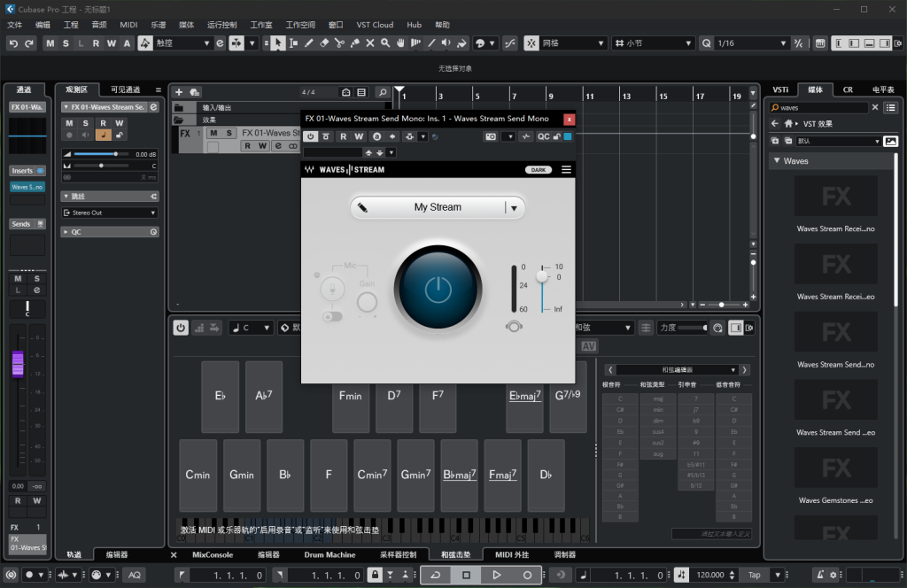Image resolution: width=907 pixels, height=588 pixels.
Task: Open the 网格 snap type dropdown
Action: point(600,43)
